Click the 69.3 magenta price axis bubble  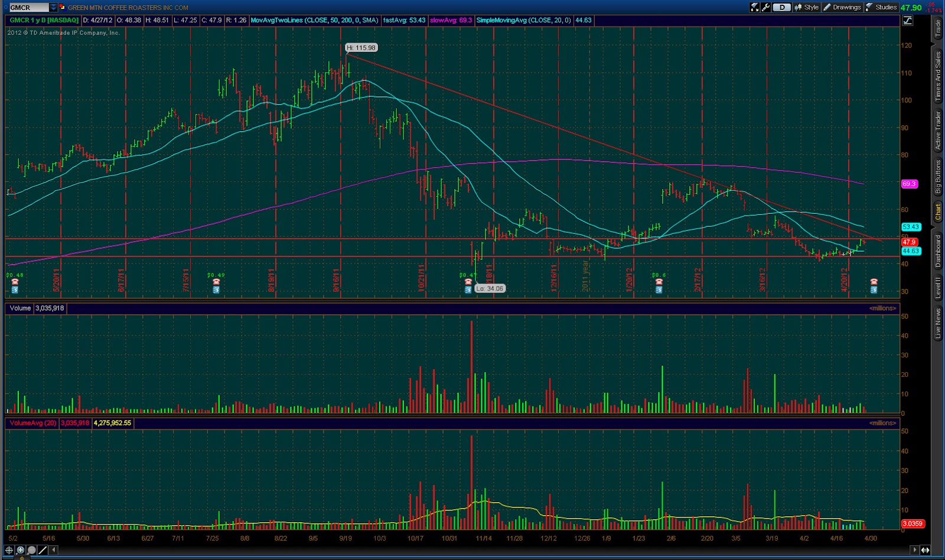pyautogui.click(x=910, y=184)
